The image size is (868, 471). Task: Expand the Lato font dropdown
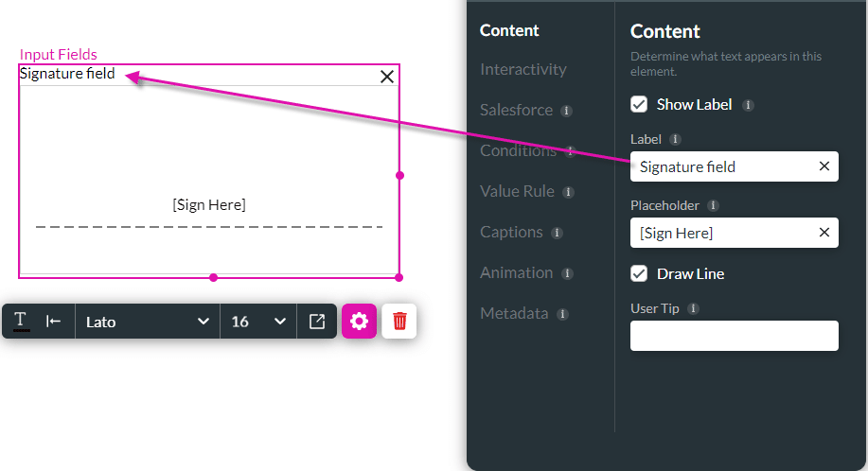[148, 322]
